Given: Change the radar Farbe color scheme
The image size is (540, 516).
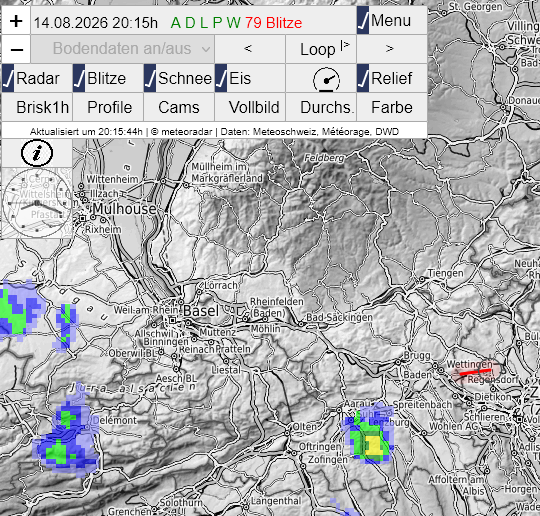Looking at the screenshot, I should [392, 107].
